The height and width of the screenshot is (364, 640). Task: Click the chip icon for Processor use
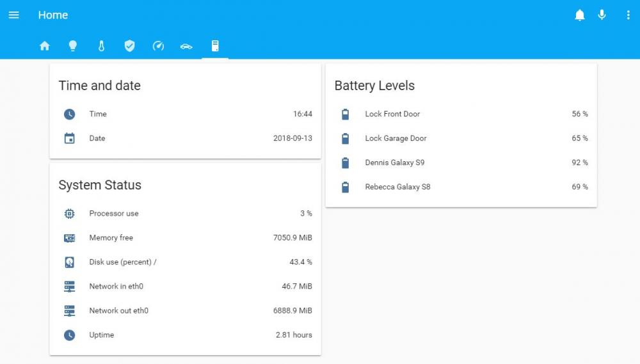(x=70, y=214)
